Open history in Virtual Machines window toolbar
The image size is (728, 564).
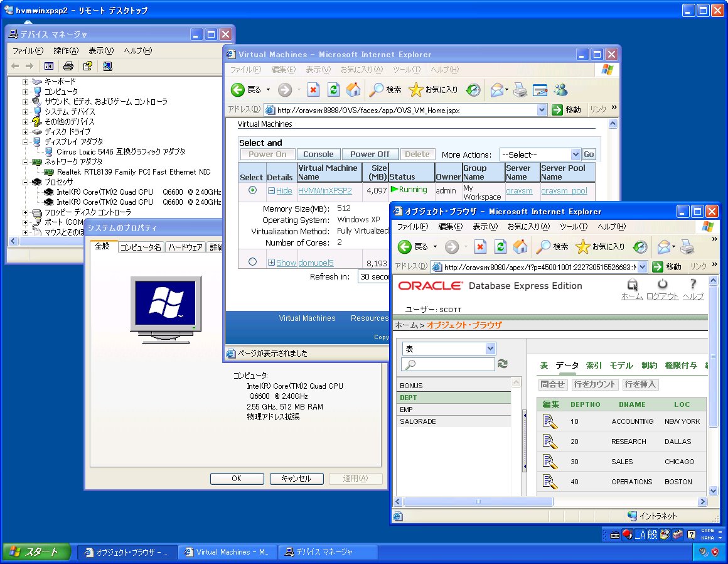point(473,90)
